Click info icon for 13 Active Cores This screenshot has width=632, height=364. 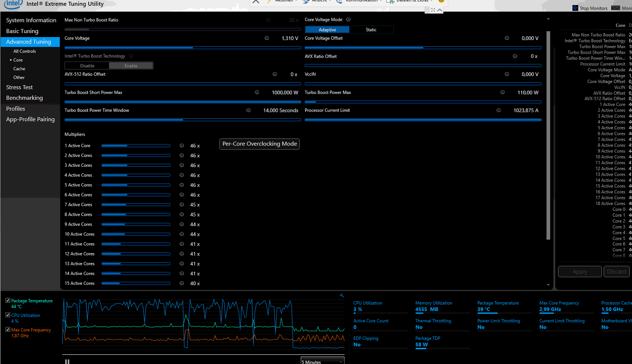point(182,264)
